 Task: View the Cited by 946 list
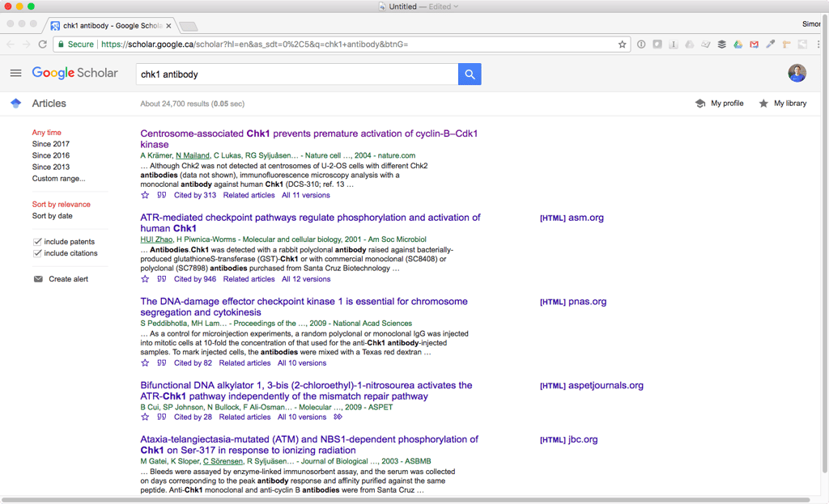tap(195, 279)
